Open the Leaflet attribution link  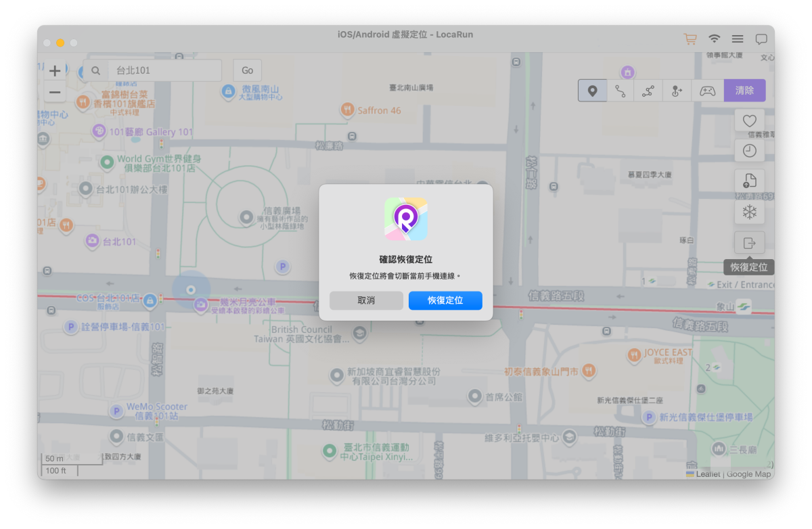[x=708, y=474]
